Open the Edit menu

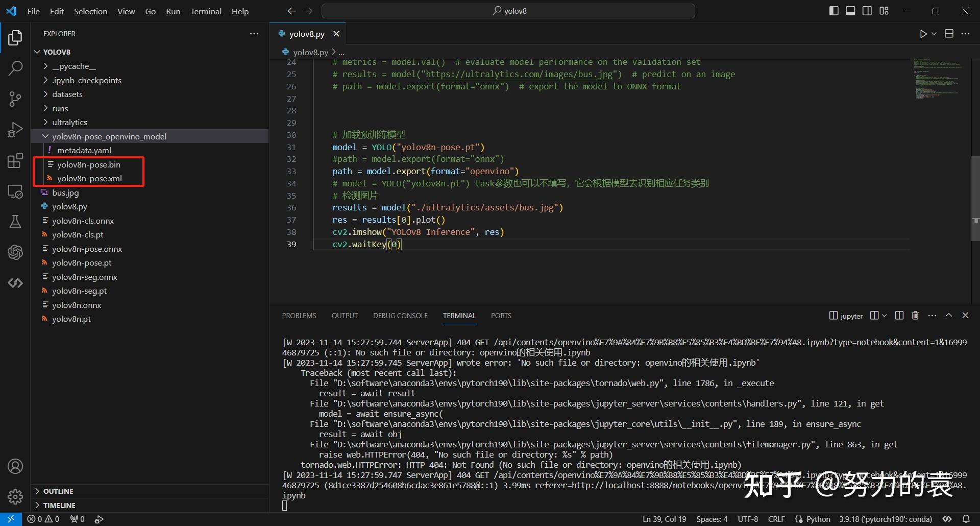(x=57, y=11)
